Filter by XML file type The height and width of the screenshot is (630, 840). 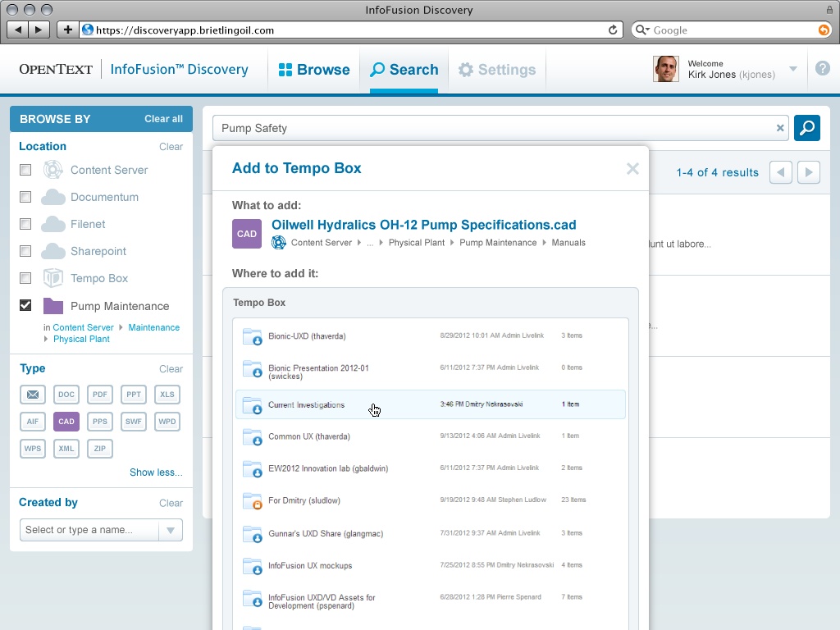pos(66,449)
